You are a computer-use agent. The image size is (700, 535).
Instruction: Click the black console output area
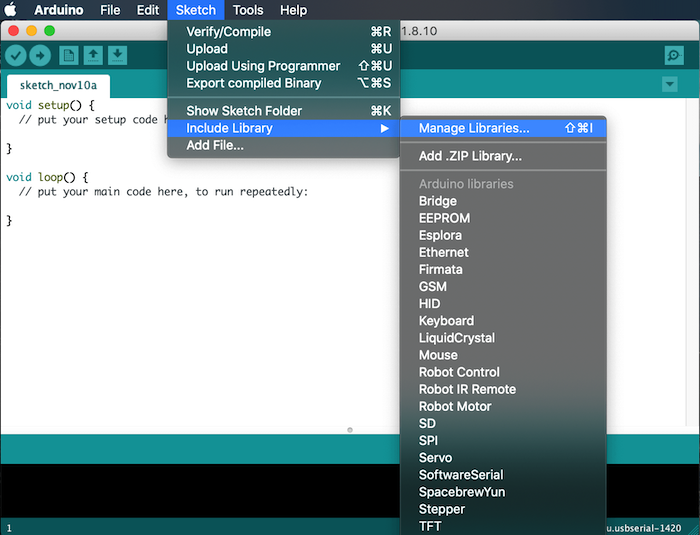[x=200, y=490]
